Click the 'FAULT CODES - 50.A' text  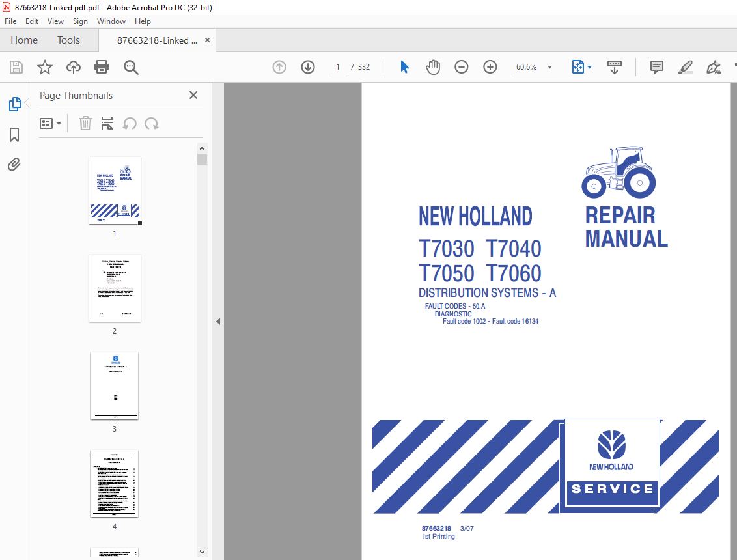tap(455, 306)
